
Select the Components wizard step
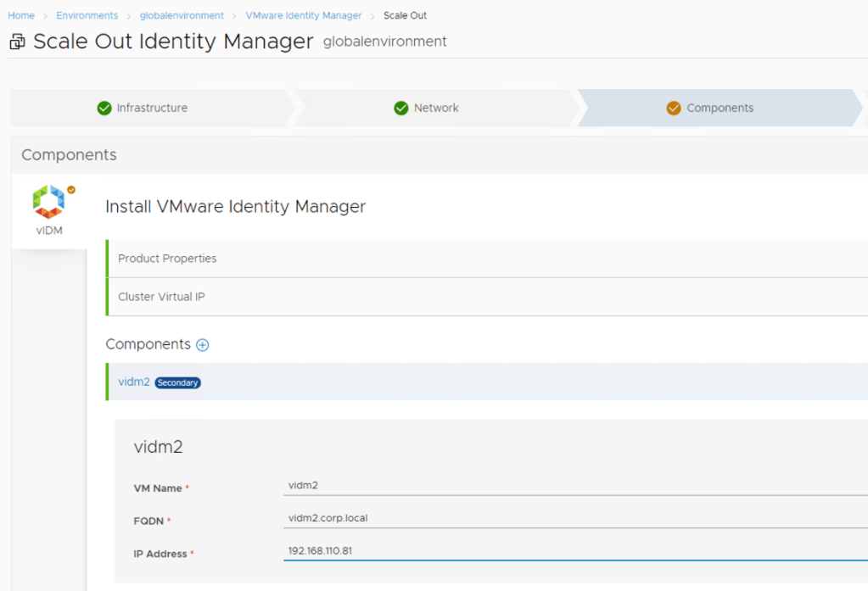[x=720, y=108]
